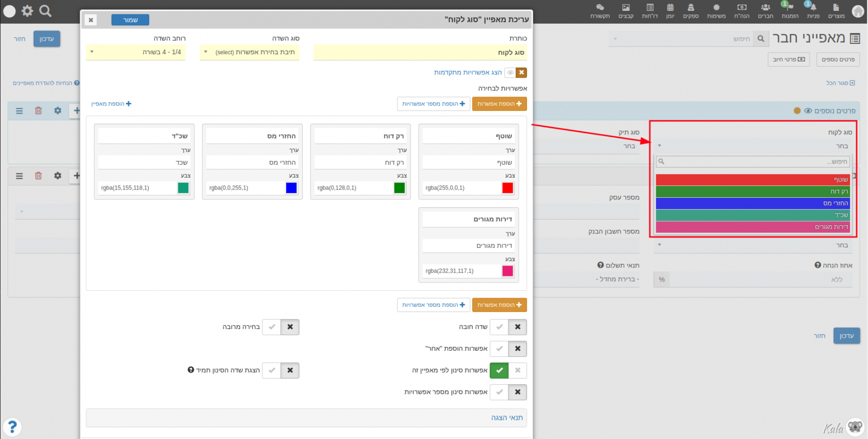Click the כותרת title input field
The image size is (868, 439).
(x=420, y=53)
